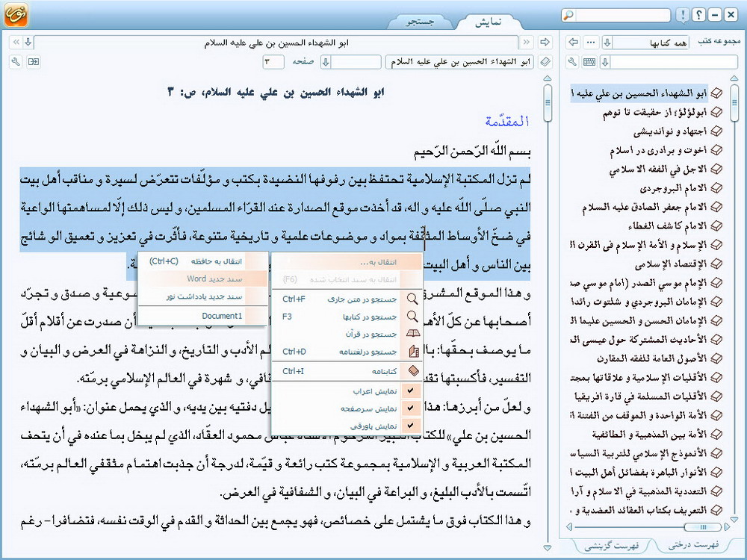The image size is (747, 560).
Task: Click the book icon beside الامام البروجردی
Action: tap(716, 188)
